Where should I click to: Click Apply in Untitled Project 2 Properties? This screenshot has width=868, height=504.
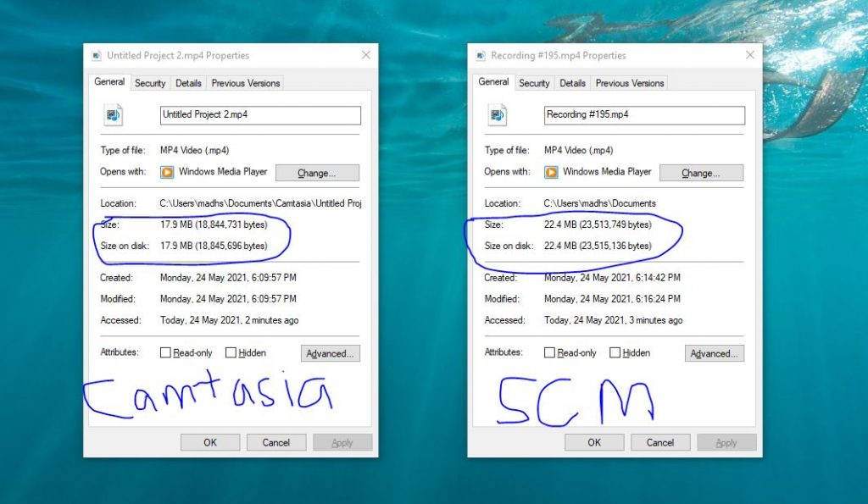pyautogui.click(x=342, y=443)
